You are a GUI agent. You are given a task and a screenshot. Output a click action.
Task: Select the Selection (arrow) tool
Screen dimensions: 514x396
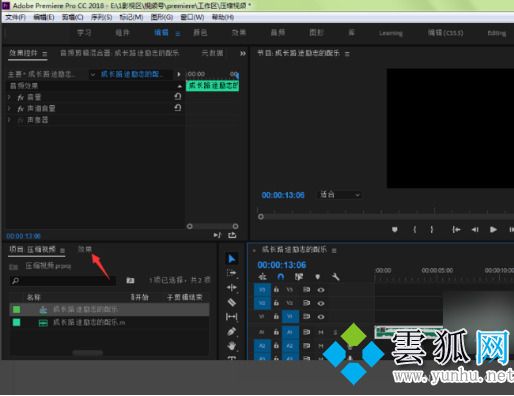pos(232,259)
